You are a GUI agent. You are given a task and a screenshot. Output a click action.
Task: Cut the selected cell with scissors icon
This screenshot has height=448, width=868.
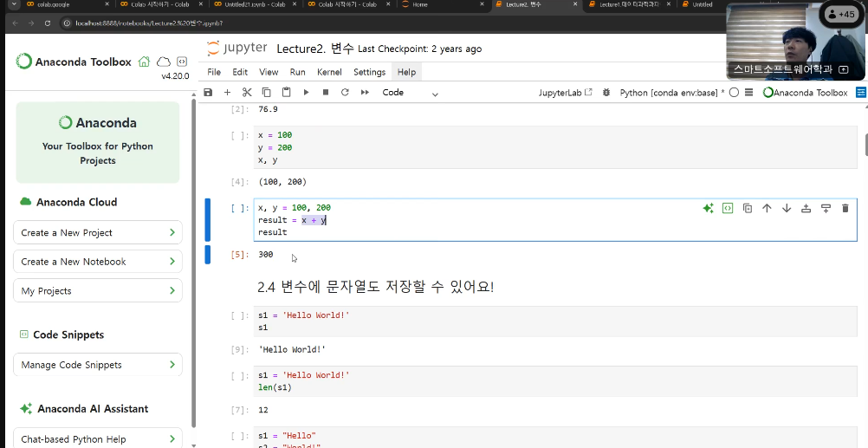tap(247, 93)
